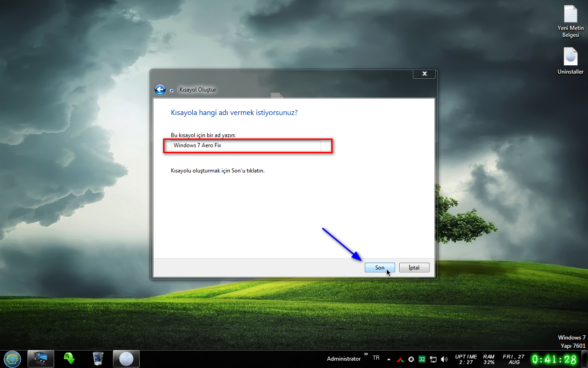Viewport: 588px width, 368px height.
Task: Open the network tray icon
Action: pos(433,359)
